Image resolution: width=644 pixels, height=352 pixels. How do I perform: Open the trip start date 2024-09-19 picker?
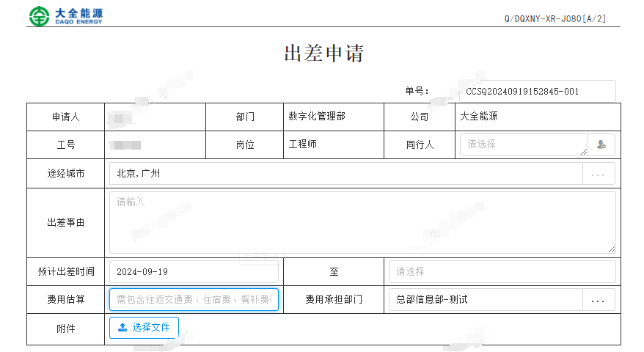pyautogui.click(x=194, y=272)
